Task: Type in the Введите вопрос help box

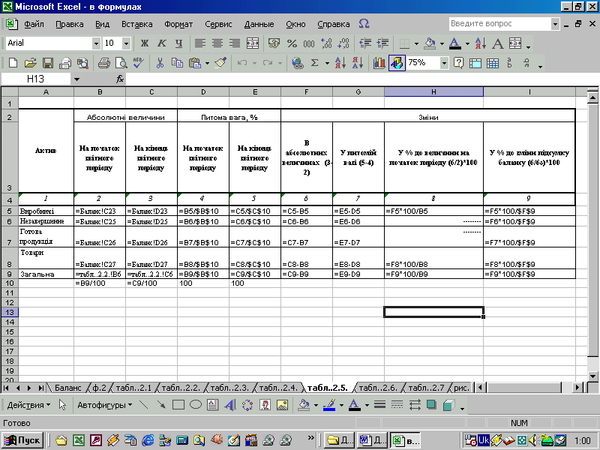Action: coord(500,24)
